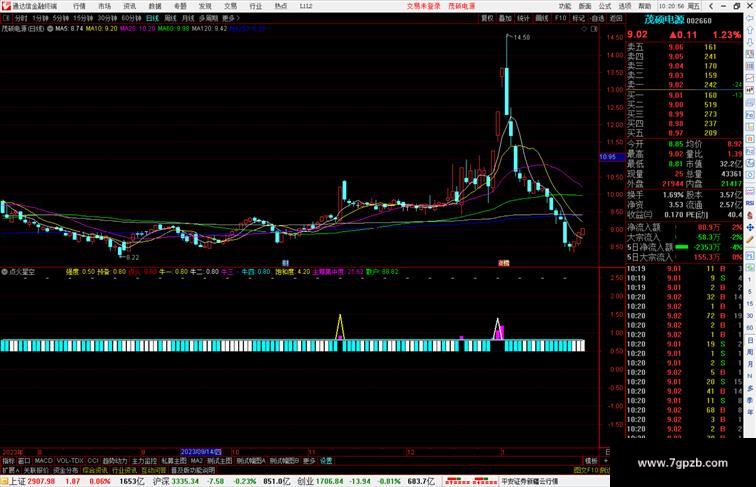Select the 1分钟 period

pyautogui.click(x=40, y=18)
